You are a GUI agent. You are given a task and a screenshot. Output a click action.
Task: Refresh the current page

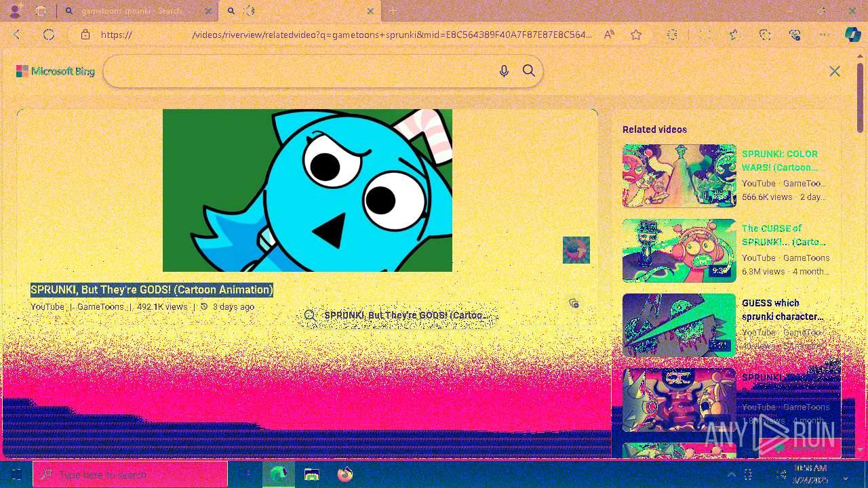(x=49, y=35)
